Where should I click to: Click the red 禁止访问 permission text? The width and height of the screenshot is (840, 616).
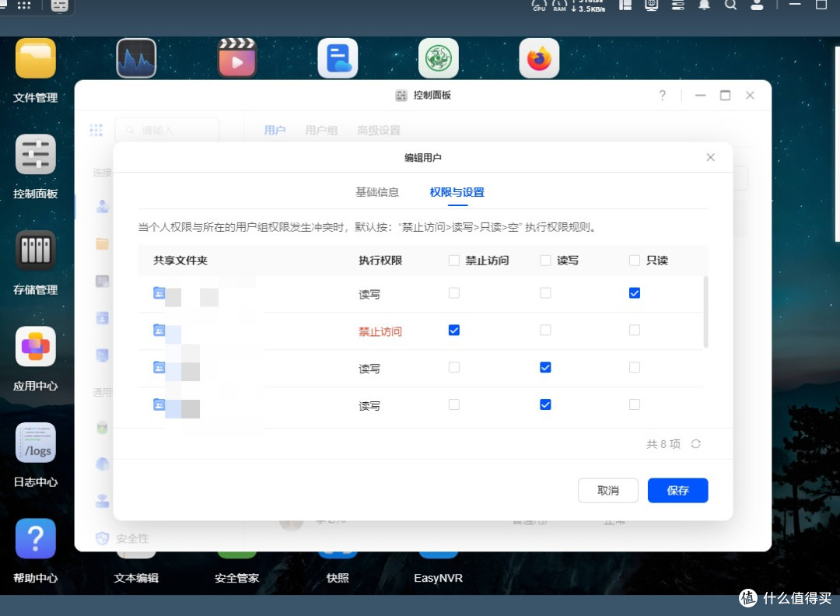(x=380, y=331)
